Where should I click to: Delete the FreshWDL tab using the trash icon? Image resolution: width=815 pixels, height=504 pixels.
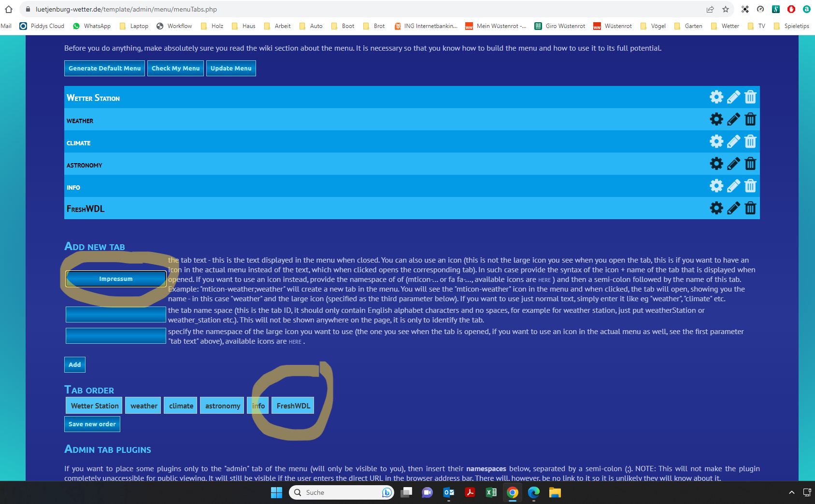pos(750,208)
